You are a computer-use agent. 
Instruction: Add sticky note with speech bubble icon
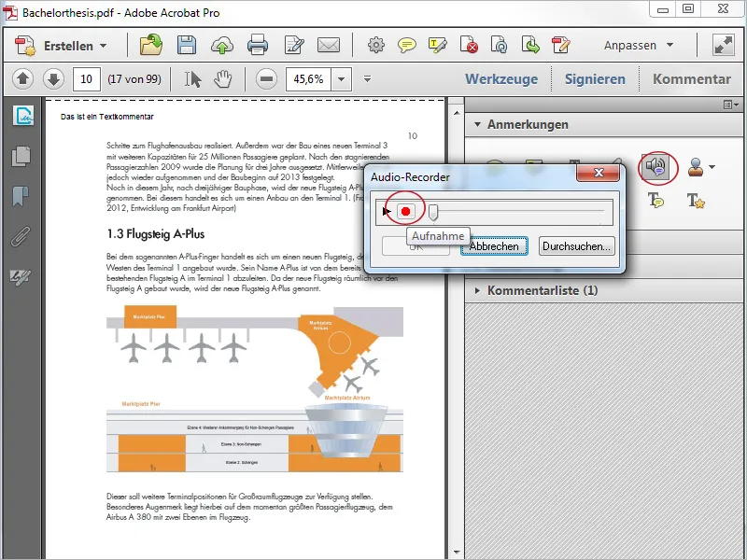[x=407, y=45]
